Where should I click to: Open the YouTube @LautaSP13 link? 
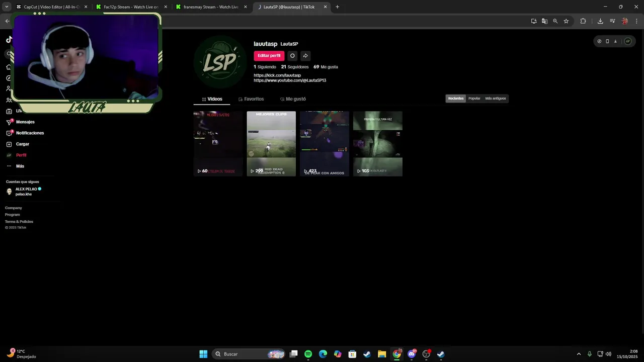point(290,80)
